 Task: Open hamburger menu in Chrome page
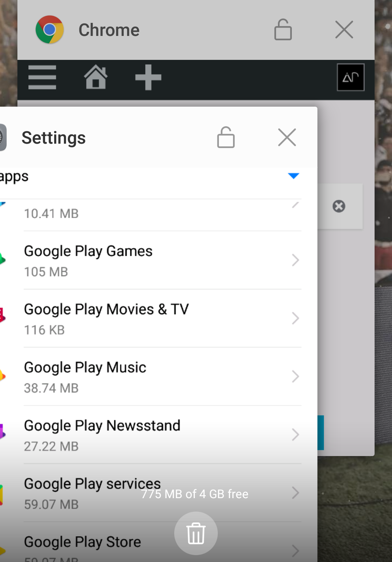tap(42, 77)
